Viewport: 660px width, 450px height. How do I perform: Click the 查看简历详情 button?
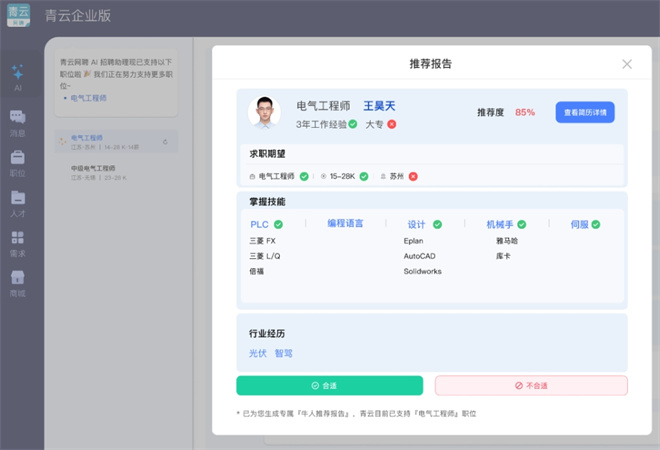[585, 112]
